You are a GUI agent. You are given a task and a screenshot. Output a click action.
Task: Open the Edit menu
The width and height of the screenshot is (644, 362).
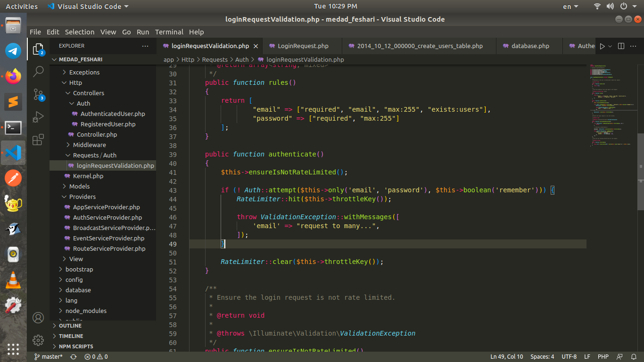[53, 32]
